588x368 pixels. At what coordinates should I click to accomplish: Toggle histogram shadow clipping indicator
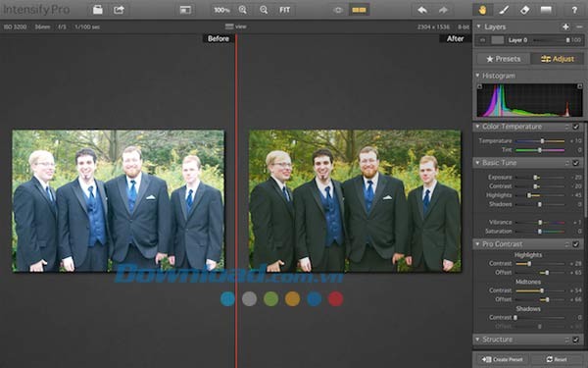[x=479, y=86]
